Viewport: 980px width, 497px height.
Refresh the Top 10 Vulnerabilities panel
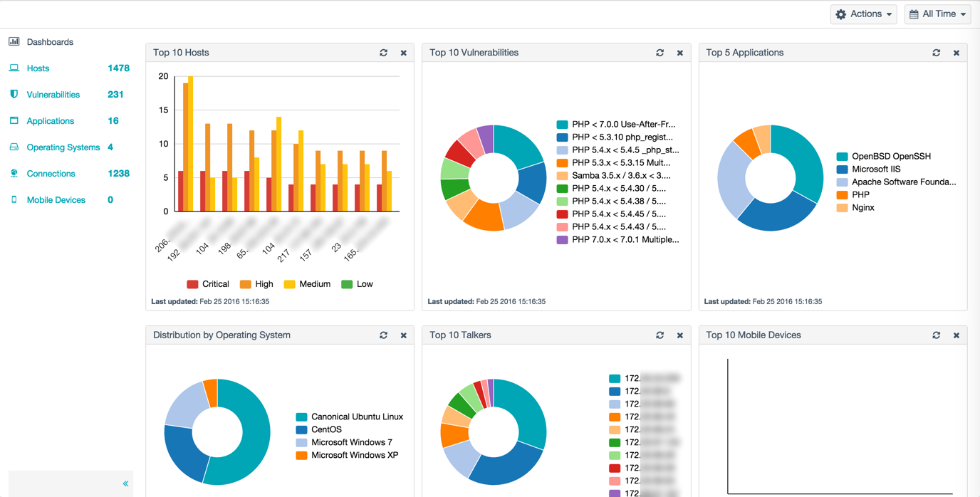point(660,53)
